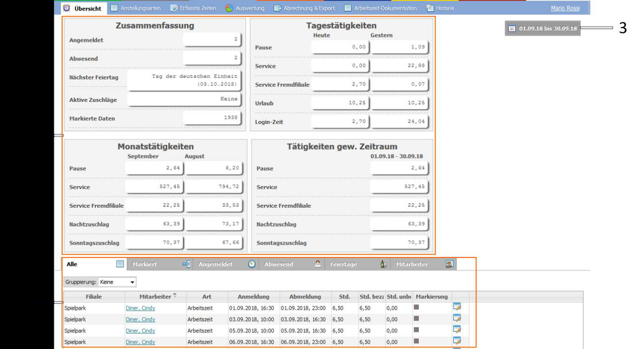
Task: Open Diner, Cindy link in the 01.09.2018 row
Action: pos(140,308)
